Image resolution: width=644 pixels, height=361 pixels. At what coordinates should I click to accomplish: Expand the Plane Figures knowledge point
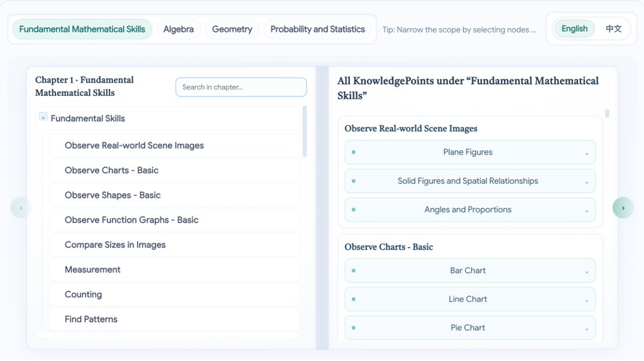point(470,152)
